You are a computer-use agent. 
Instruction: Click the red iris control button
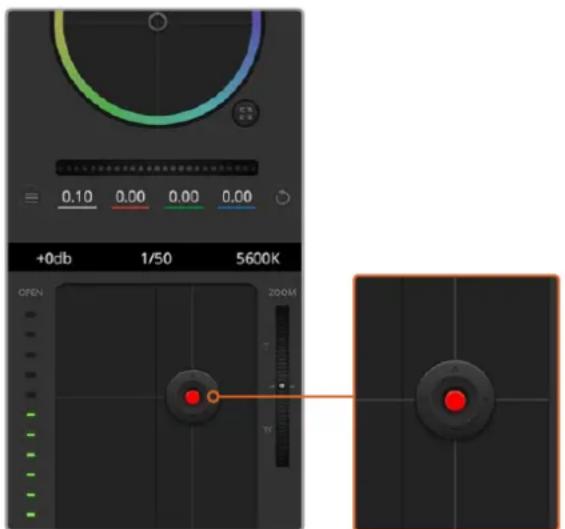(192, 397)
